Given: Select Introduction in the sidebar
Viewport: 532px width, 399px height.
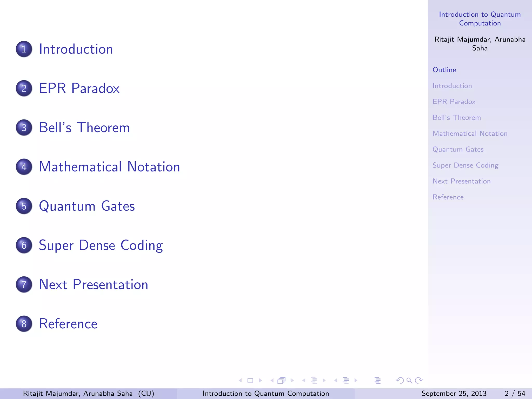Looking at the screenshot, I should pyautogui.click(x=452, y=86).
